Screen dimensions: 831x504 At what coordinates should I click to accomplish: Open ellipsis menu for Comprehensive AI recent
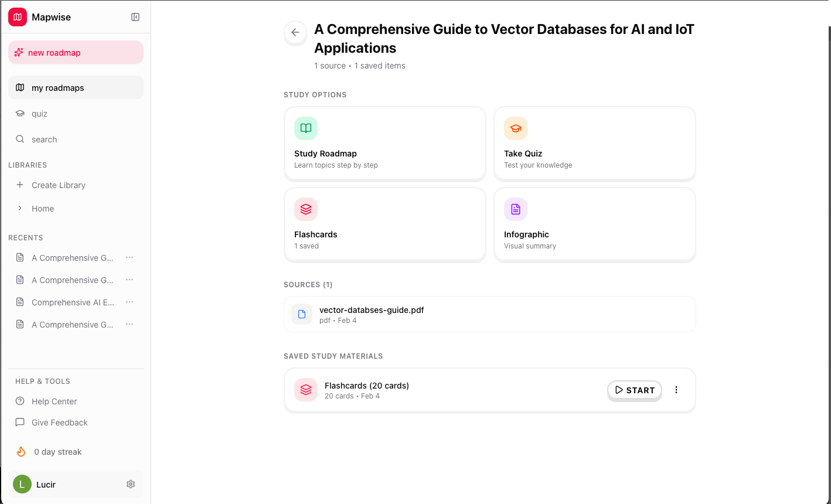pos(130,302)
